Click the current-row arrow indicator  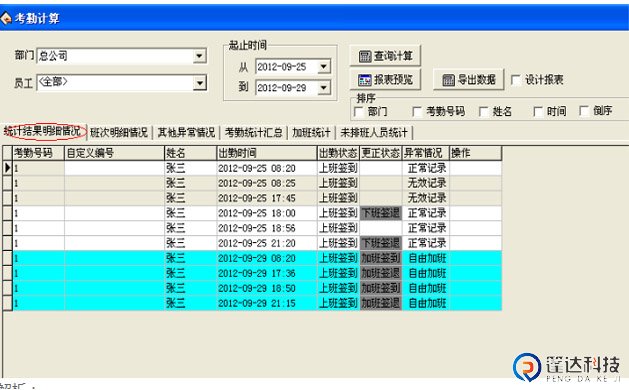(7, 168)
